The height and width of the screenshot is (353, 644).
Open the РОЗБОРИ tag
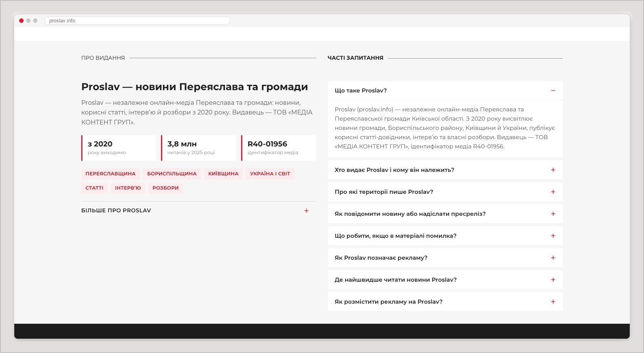point(166,188)
